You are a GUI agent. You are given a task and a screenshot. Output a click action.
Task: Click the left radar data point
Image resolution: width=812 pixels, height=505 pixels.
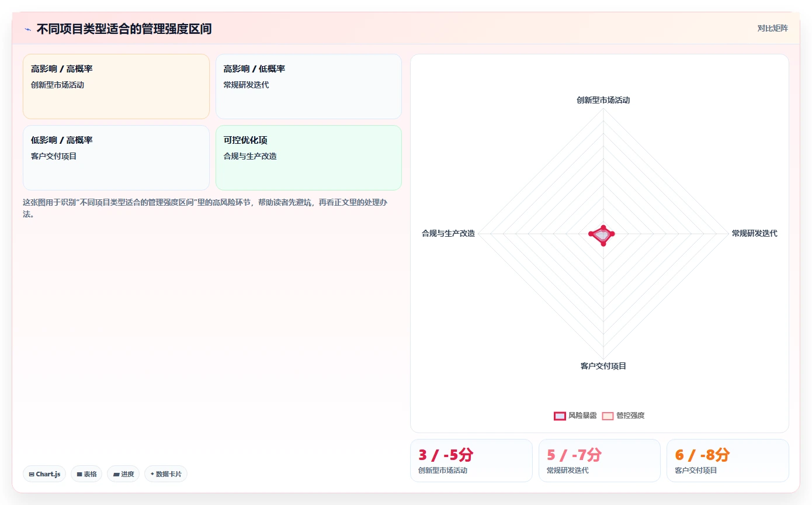(591, 234)
